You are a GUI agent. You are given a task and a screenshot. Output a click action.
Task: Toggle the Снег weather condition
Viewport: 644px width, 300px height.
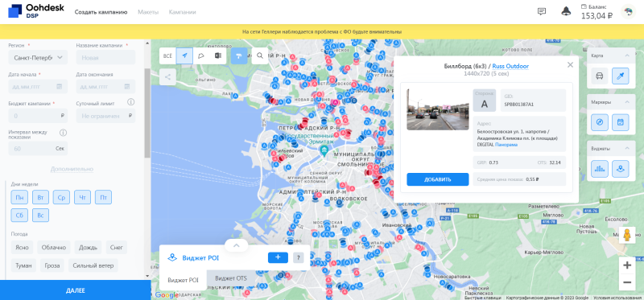click(x=117, y=248)
